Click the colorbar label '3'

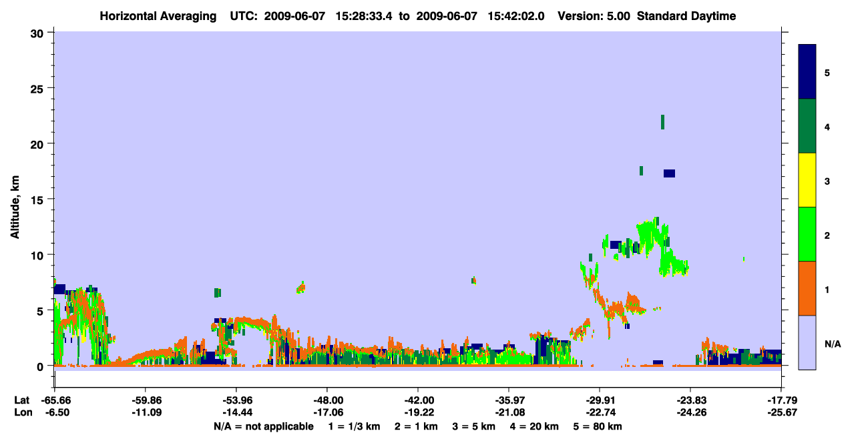pyautogui.click(x=827, y=181)
